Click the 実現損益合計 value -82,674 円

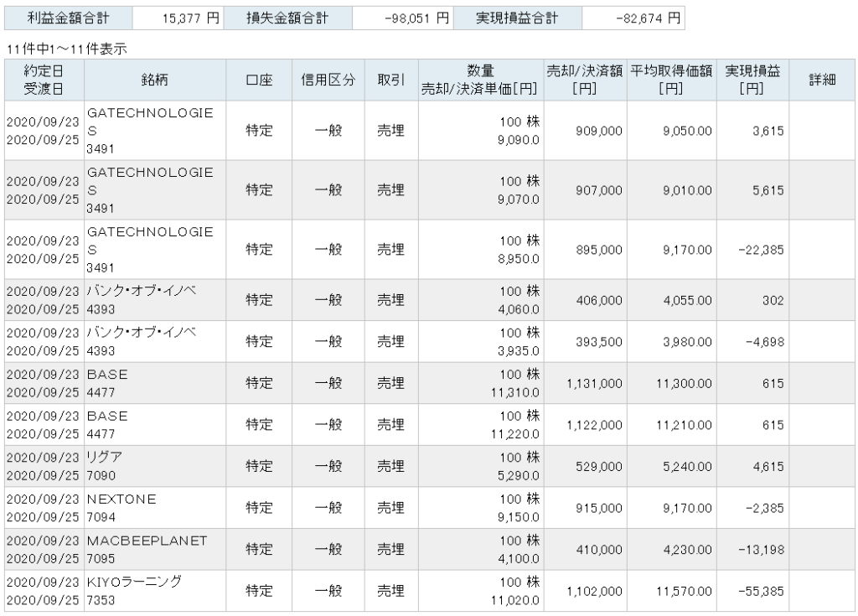click(633, 18)
